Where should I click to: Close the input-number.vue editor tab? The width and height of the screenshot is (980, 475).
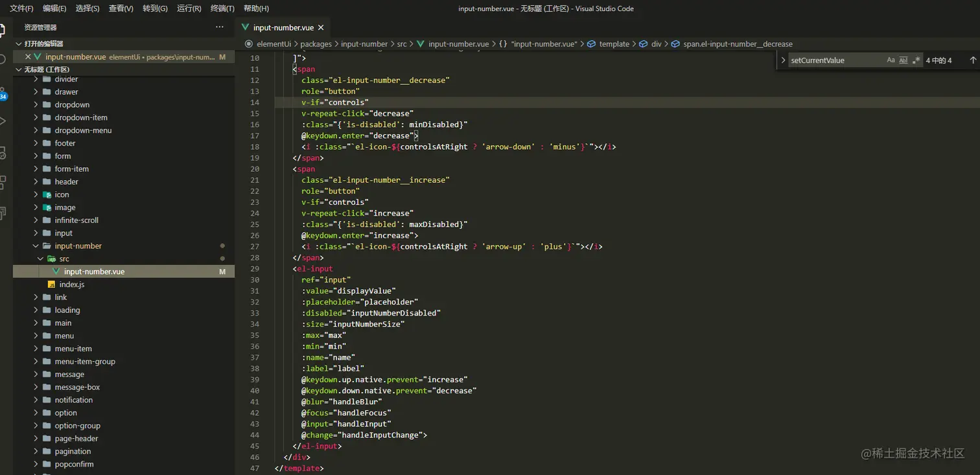(320, 28)
